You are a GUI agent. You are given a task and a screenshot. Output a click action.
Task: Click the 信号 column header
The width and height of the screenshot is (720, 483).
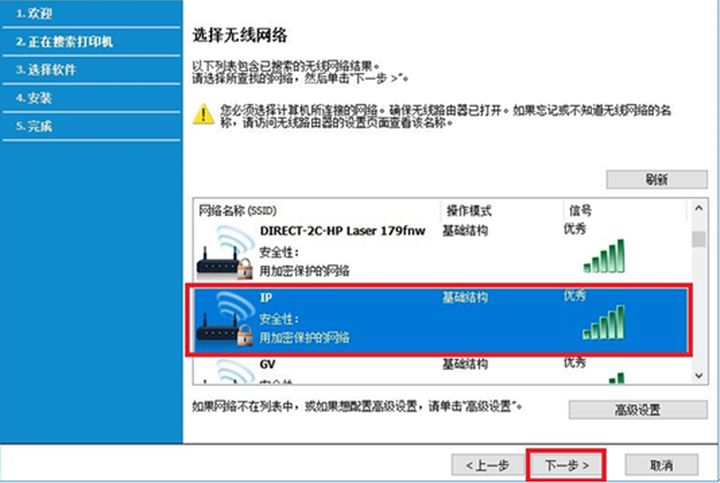[580, 211]
